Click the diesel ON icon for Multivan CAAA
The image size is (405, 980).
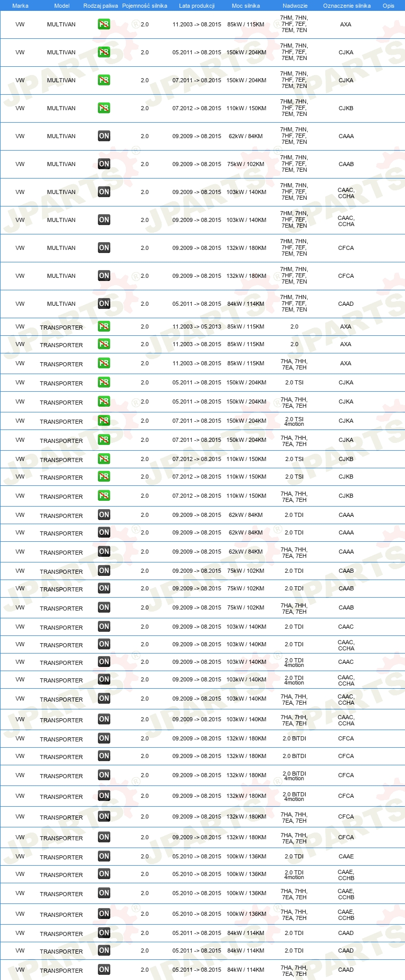click(104, 136)
